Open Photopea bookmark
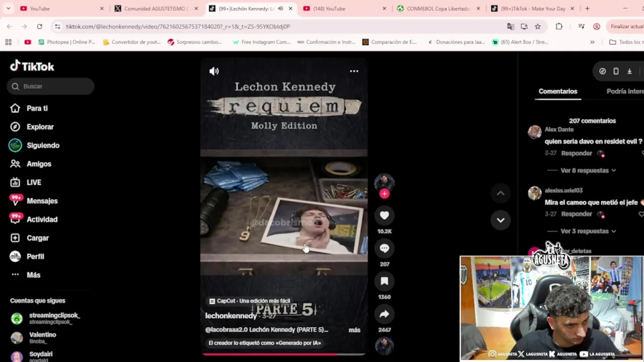 tap(66, 42)
